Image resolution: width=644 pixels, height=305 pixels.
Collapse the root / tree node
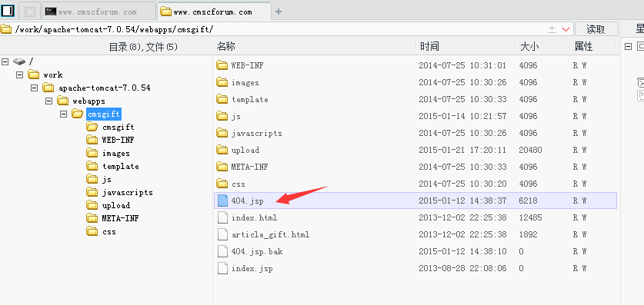(5, 61)
